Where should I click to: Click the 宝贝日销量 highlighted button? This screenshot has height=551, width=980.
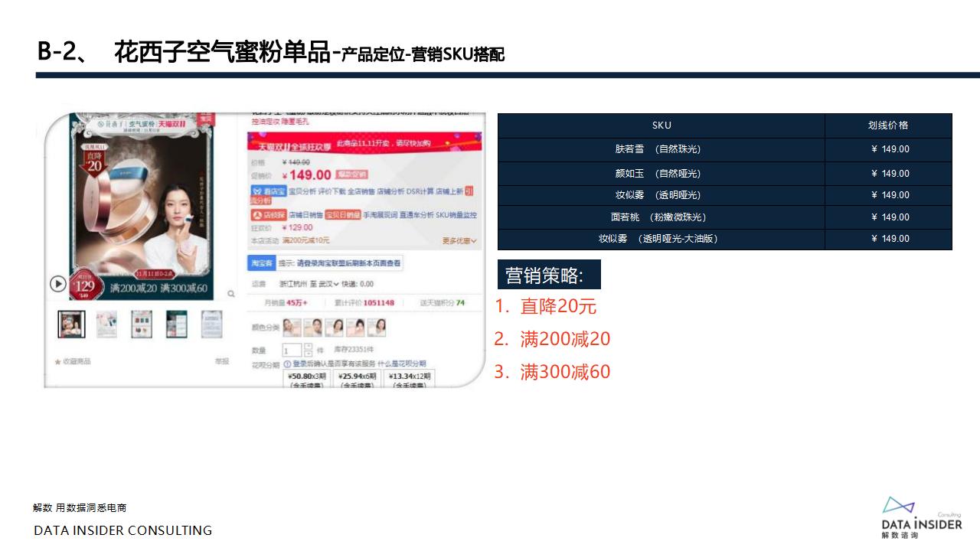(x=343, y=215)
